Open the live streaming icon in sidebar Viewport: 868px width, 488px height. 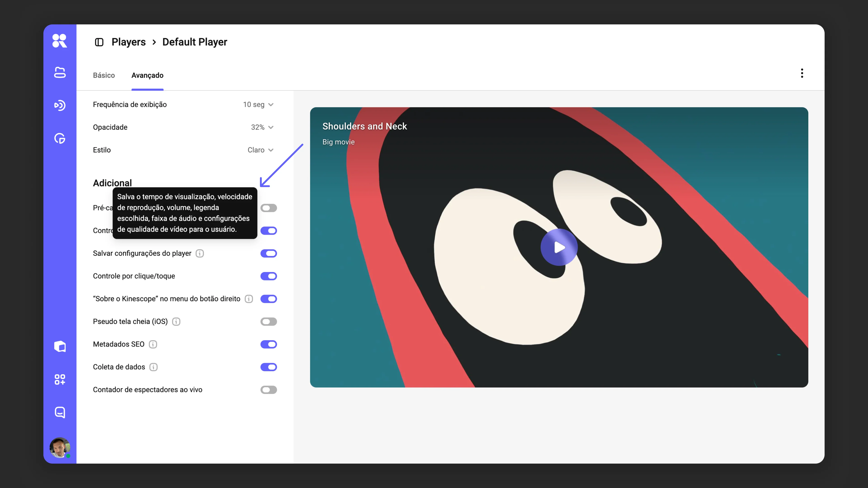(x=60, y=106)
